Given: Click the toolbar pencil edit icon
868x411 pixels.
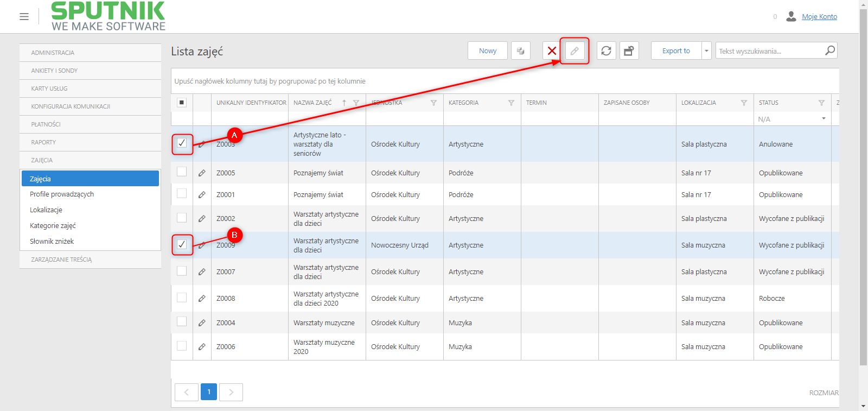Looking at the screenshot, I should point(575,51).
